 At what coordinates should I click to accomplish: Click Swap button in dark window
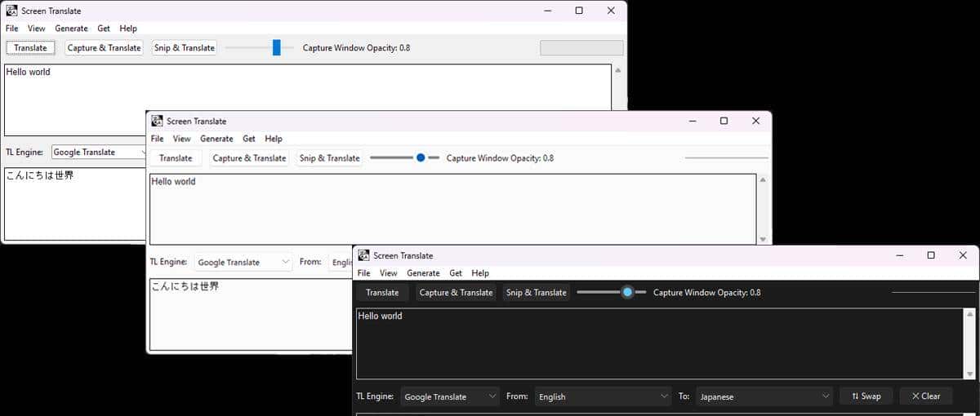tap(866, 396)
